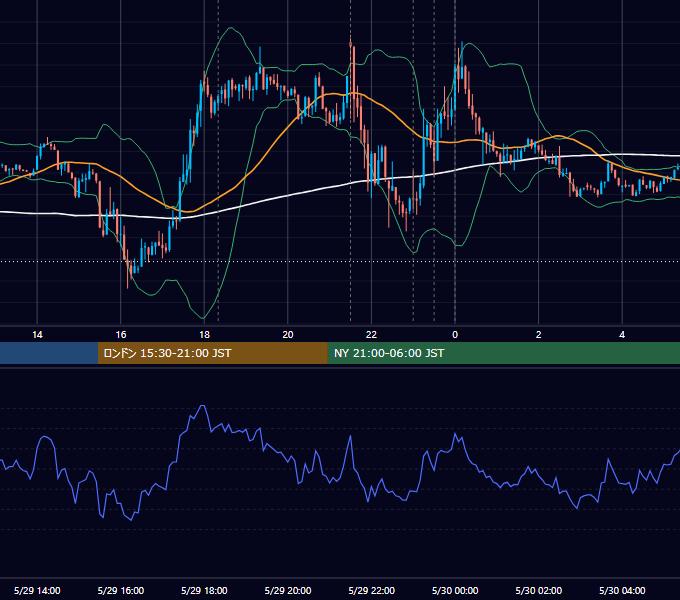
Task: Click the 5/30 00:00 date label
Action: [x=455, y=590]
